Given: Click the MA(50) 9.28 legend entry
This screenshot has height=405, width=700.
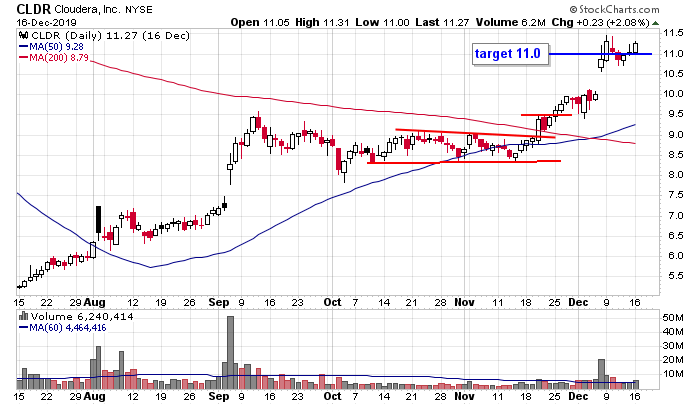Looking at the screenshot, I should [x=51, y=46].
